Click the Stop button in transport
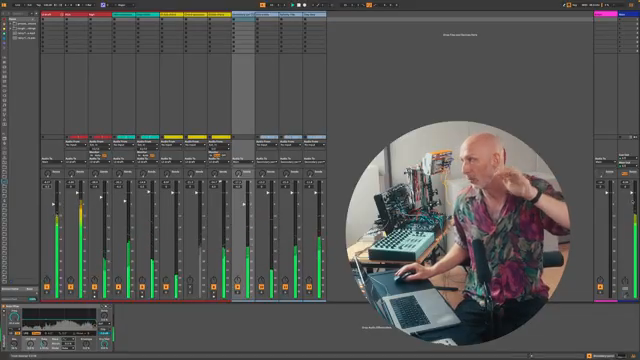Screen dimensions: 640x360 [x=299, y=5]
